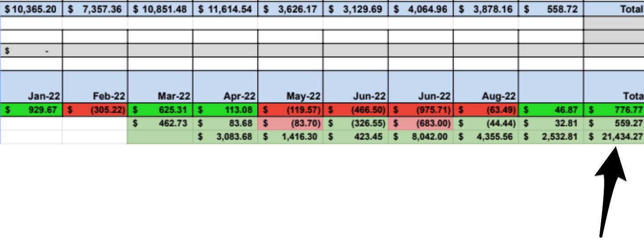The width and height of the screenshot is (644, 238).
Task: Click the cell with 83.68
Action: [225, 123]
